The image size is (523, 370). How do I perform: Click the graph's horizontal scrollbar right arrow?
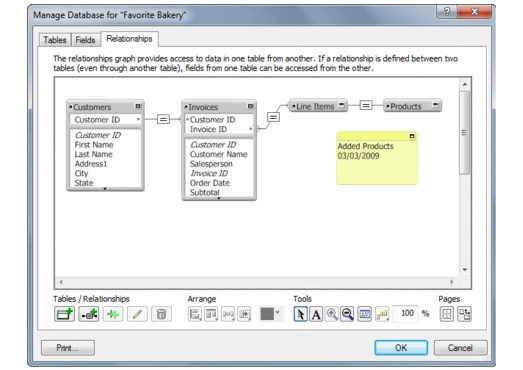click(x=452, y=282)
